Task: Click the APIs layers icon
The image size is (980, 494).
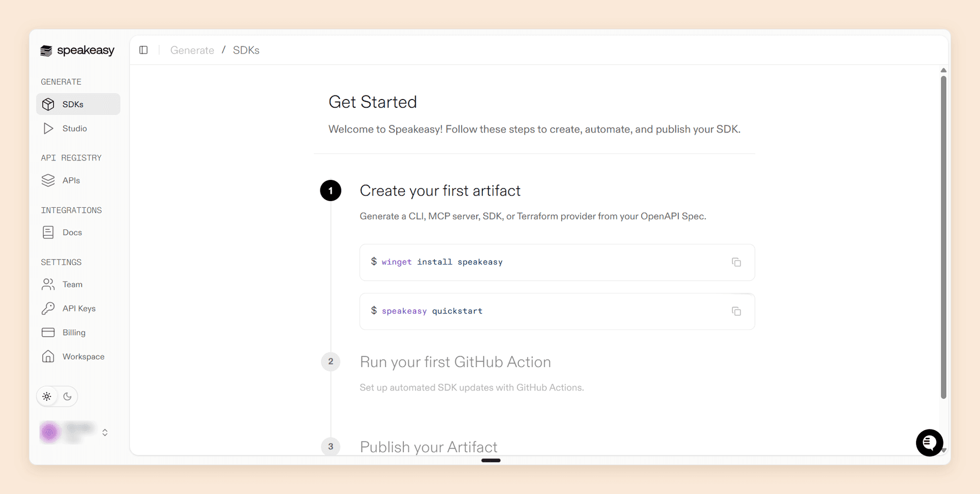Action: pyautogui.click(x=48, y=180)
